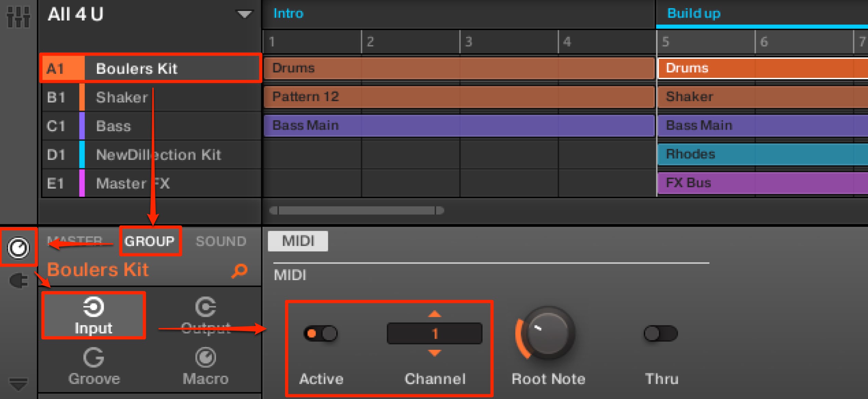Select Drums clip in Build up
Screen dimensions: 868x399
763,68
